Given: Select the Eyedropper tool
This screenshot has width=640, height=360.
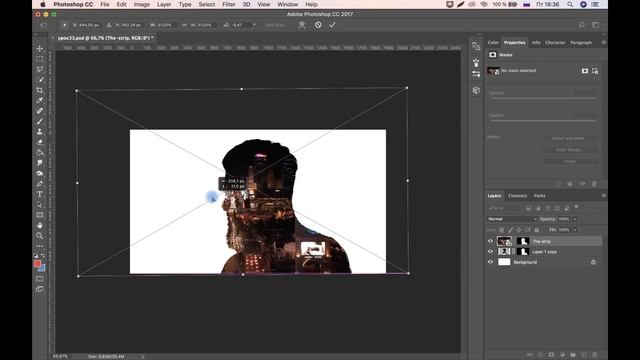Looking at the screenshot, I should (x=40, y=100).
